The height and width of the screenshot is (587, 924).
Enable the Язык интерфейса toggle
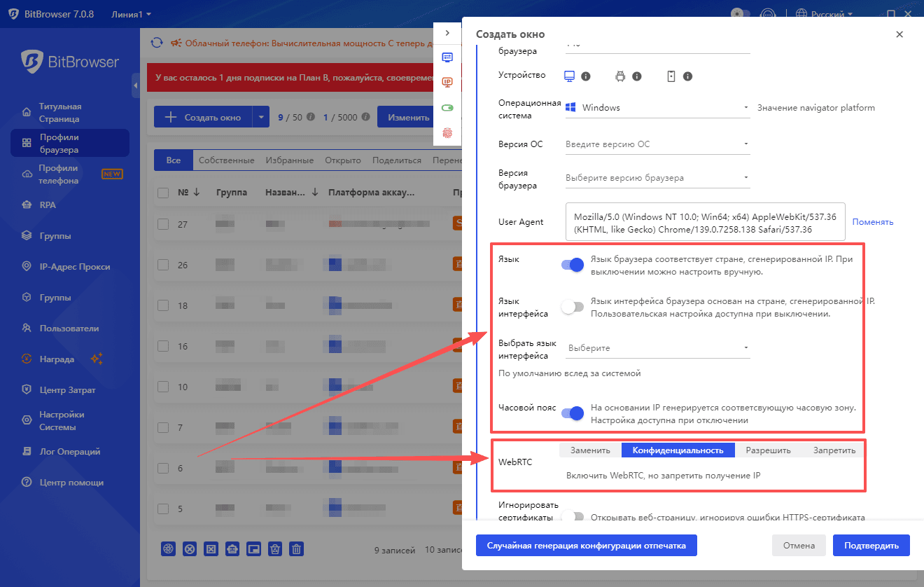[x=573, y=307]
